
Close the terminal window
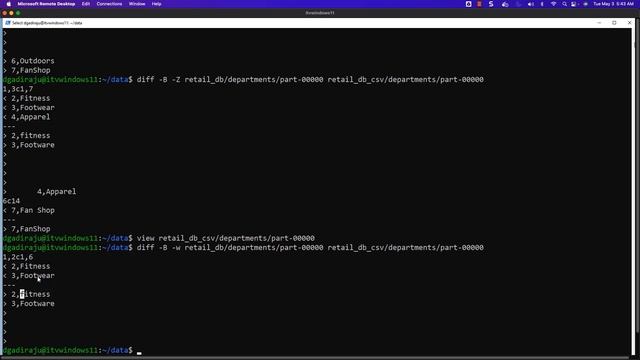(629, 23)
